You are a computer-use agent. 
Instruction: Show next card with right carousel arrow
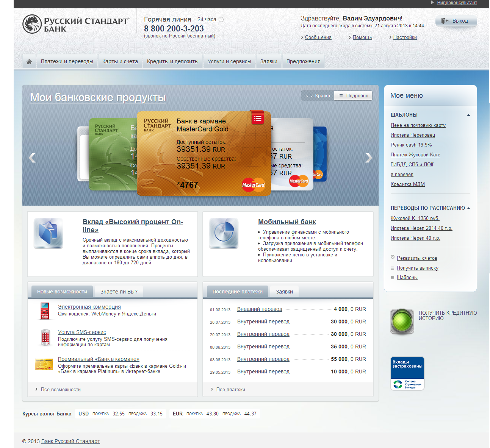[x=368, y=158]
